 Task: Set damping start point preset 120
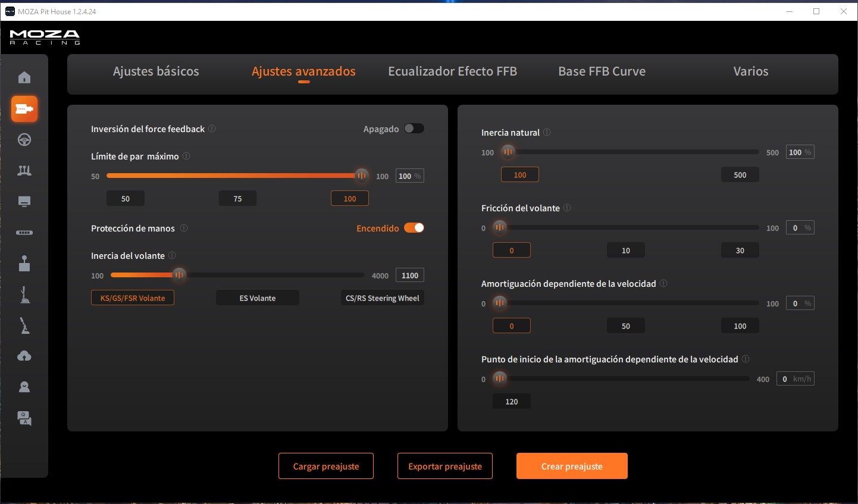click(x=512, y=402)
